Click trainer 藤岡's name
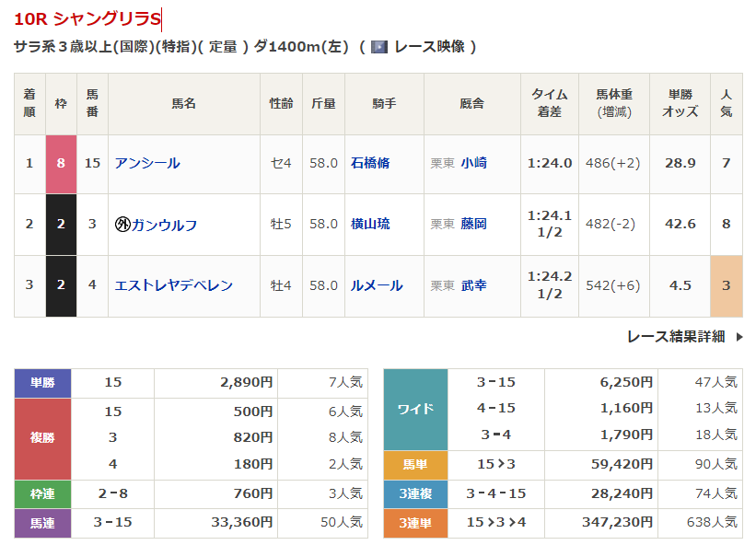Screen dimensions: 756x545 click(x=474, y=225)
